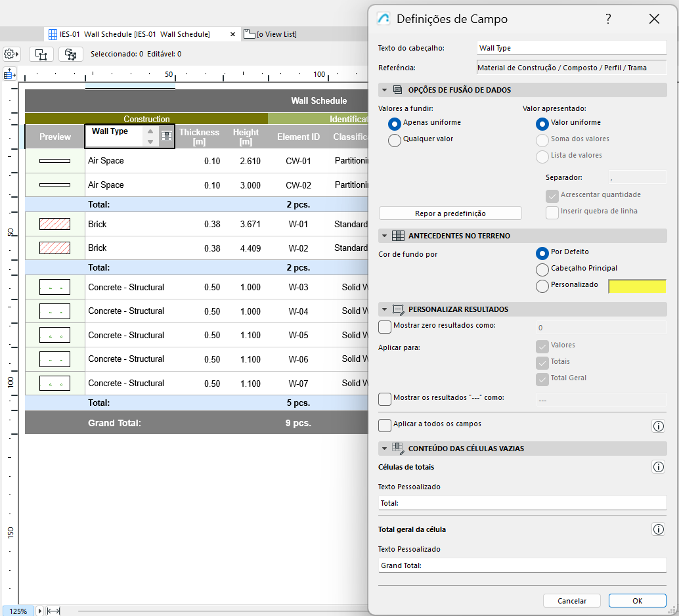Click the fit-width icon in the bottom status bar
679x616 pixels.
pyautogui.click(x=53, y=611)
